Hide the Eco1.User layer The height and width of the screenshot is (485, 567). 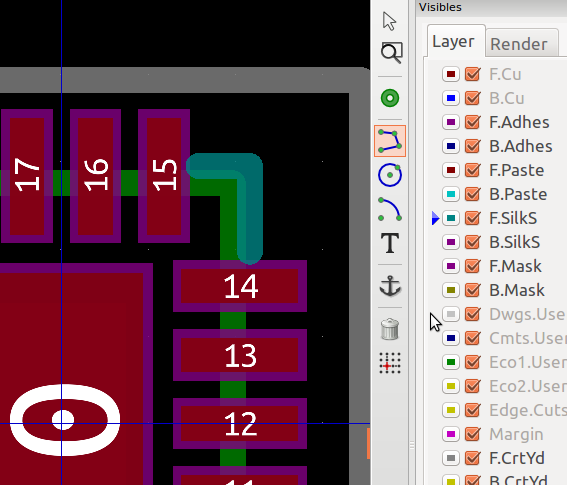pyautogui.click(x=472, y=362)
